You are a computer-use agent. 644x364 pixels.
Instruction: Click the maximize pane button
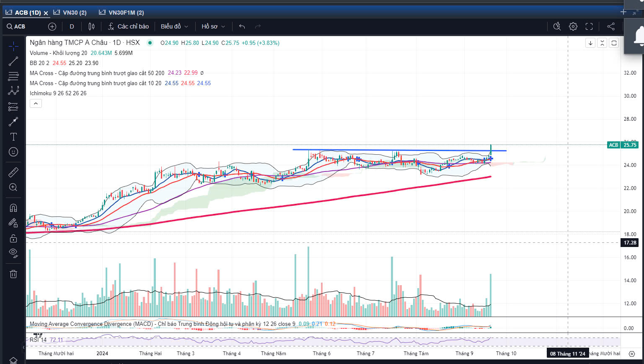point(614,43)
